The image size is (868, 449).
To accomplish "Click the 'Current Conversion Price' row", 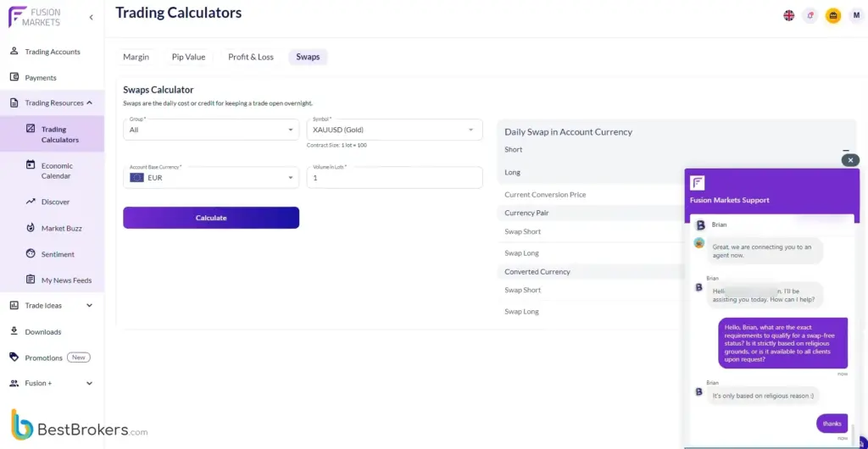I will 591,195.
